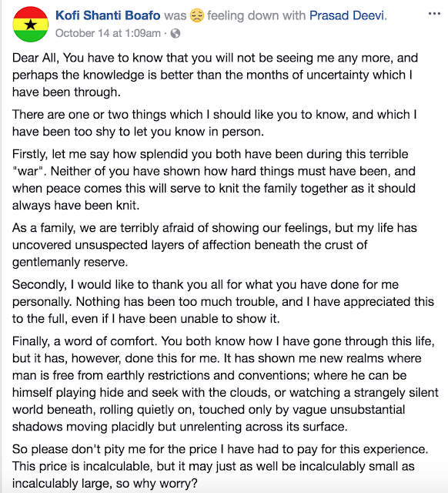
Task: Open the three-dot post options menu
Action: click(434, 14)
